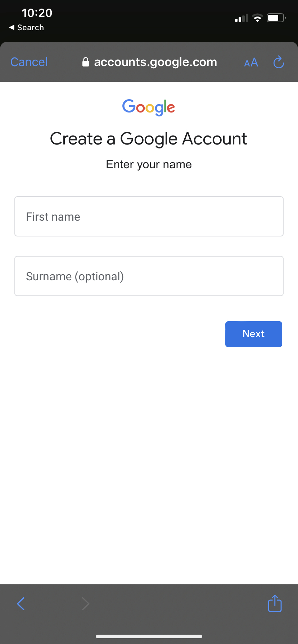Viewport: 298px width, 644px height.
Task: Select the Surname (optional) input field
Action: click(149, 276)
